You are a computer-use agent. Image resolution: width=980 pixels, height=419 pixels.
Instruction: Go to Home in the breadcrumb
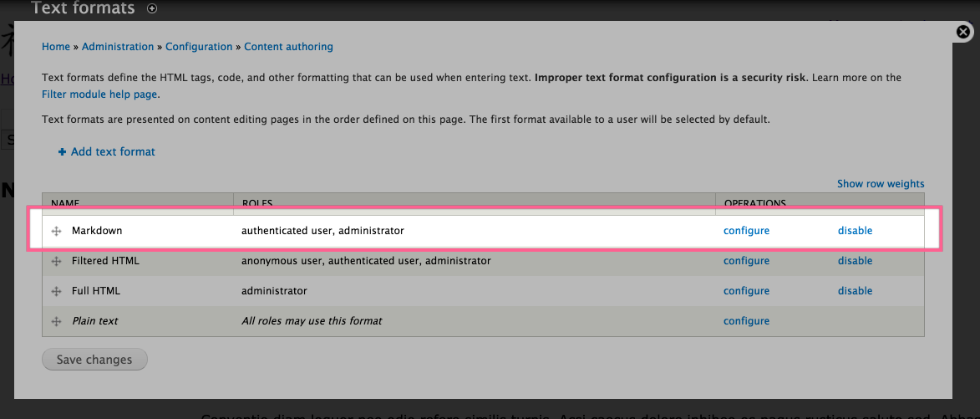(x=56, y=47)
